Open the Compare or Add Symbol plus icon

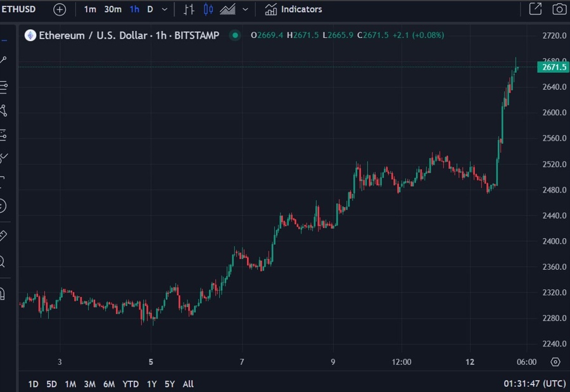60,9
